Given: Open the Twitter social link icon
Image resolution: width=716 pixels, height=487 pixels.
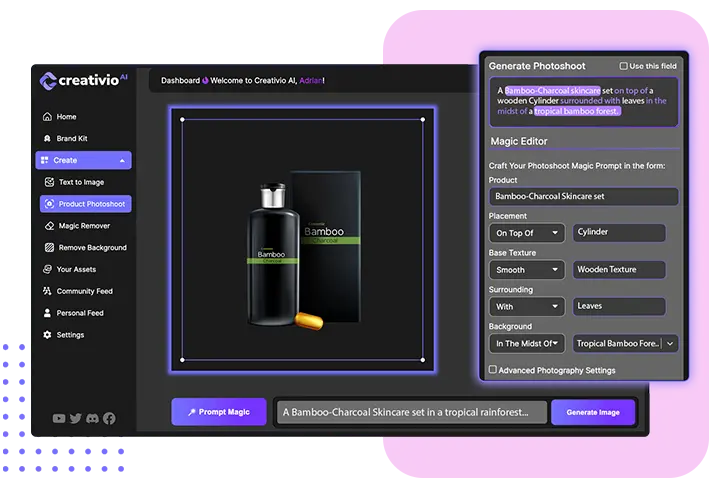Looking at the screenshot, I should (x=76, y=418).
